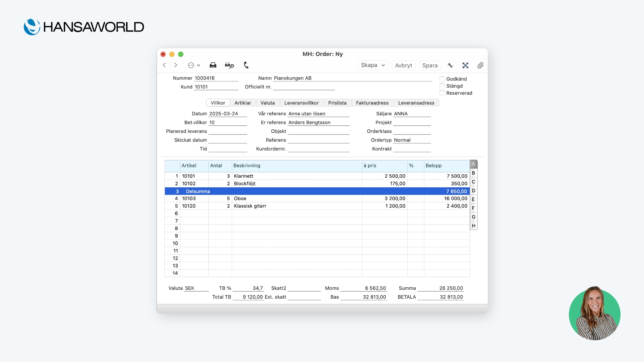Go to previous record arrow

point(164,65)
